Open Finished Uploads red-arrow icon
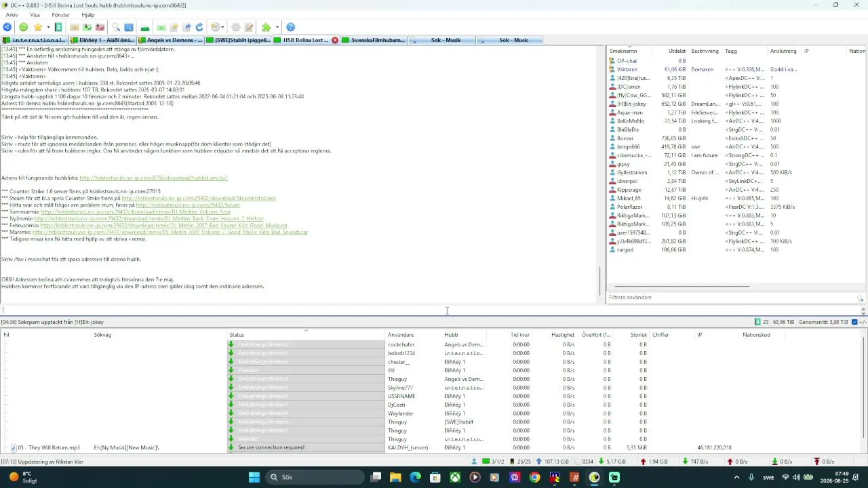Image resolution: width=868 pixels, height=488 pixels. (100, 27)
